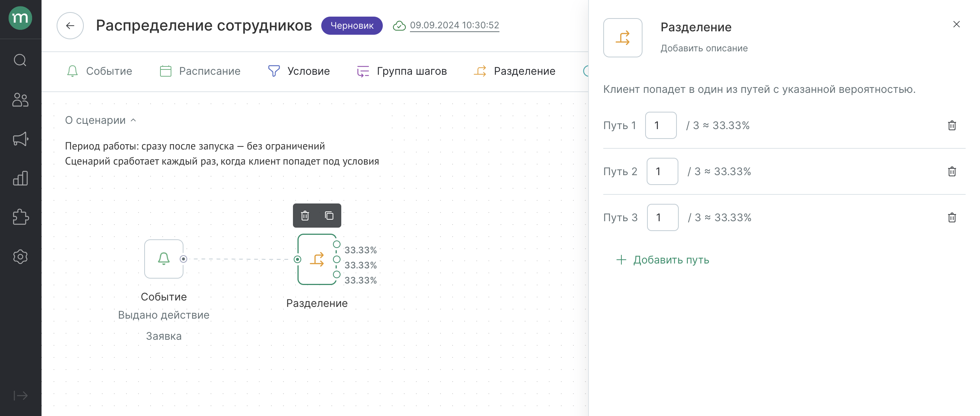The width and height of the screenshot is (980, 416).
Task: Delete Путь 2 with trash icon
Action: click(952, 171)
